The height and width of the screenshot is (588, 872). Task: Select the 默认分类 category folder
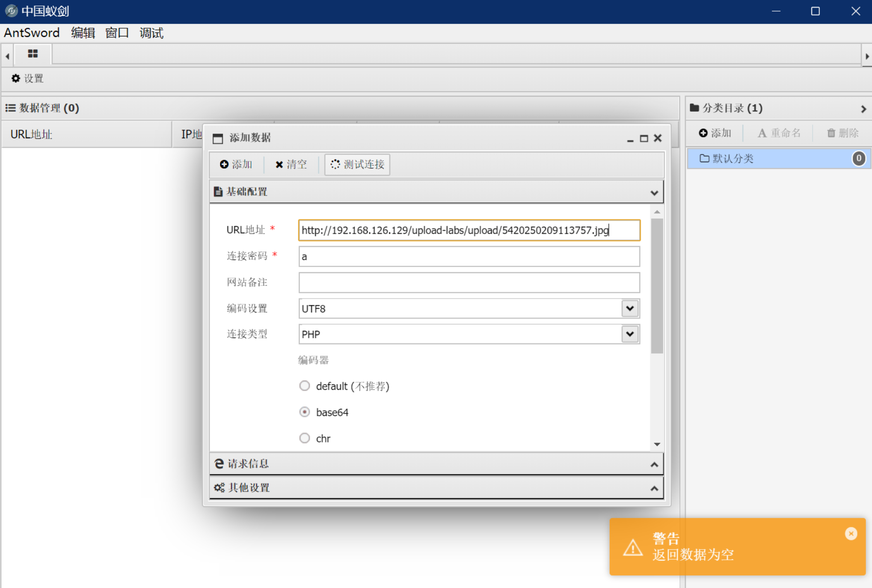[x=733, y=159]
